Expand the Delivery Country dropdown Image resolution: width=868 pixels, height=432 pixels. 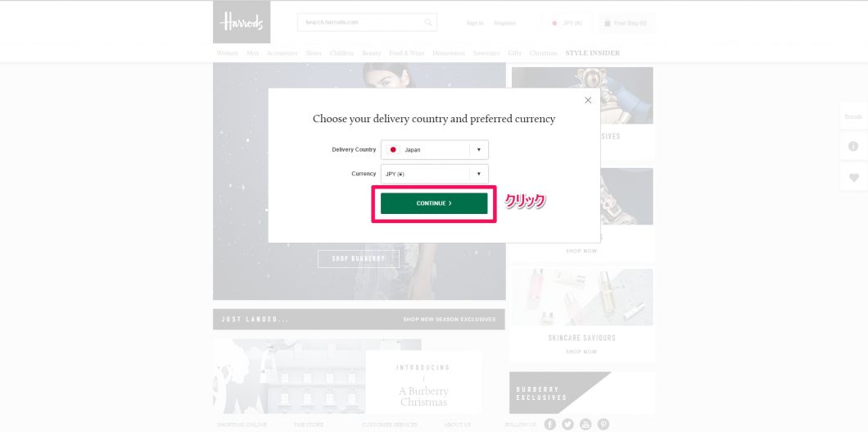435,149
